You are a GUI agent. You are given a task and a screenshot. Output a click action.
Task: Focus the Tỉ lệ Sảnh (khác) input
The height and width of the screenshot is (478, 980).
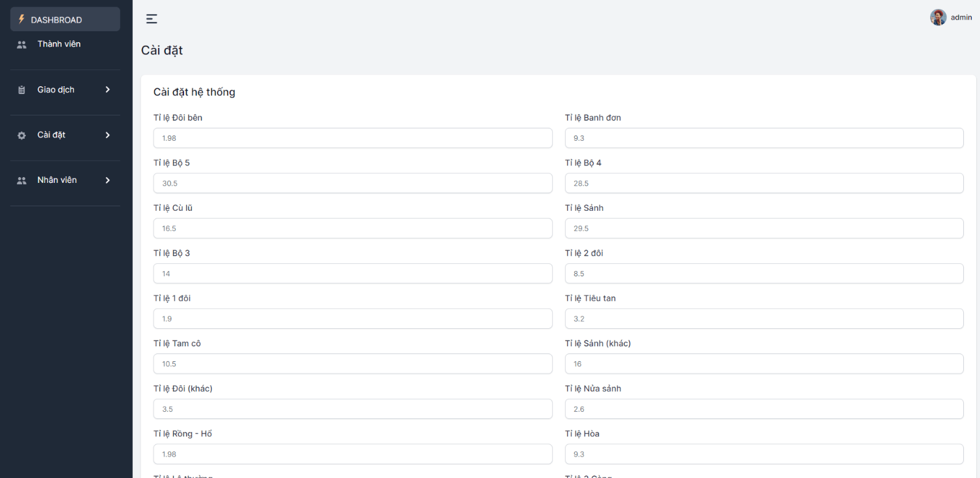point(764,364)
